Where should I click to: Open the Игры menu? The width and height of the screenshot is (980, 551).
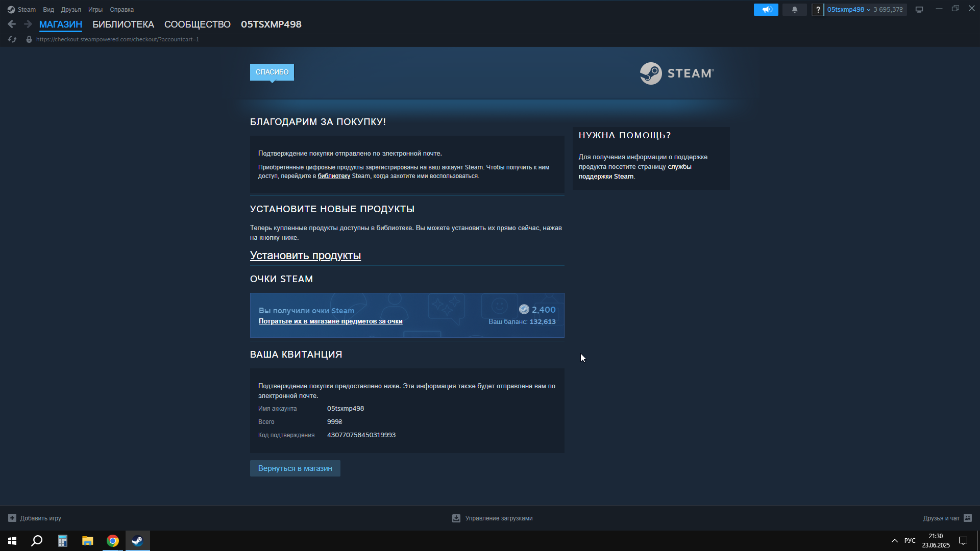(95, 10)
